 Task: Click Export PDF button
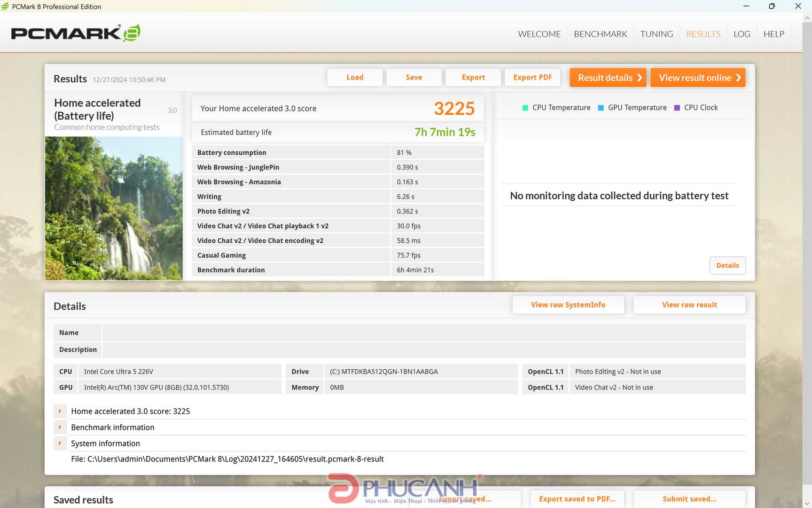pyautogui.click(x=532, y=77)
